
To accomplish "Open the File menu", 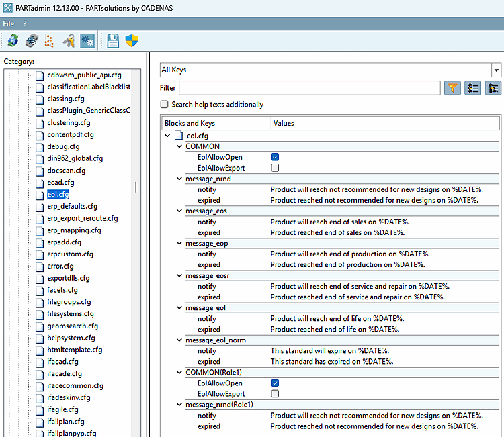I will pyautogui.click(x=8, y=23).
